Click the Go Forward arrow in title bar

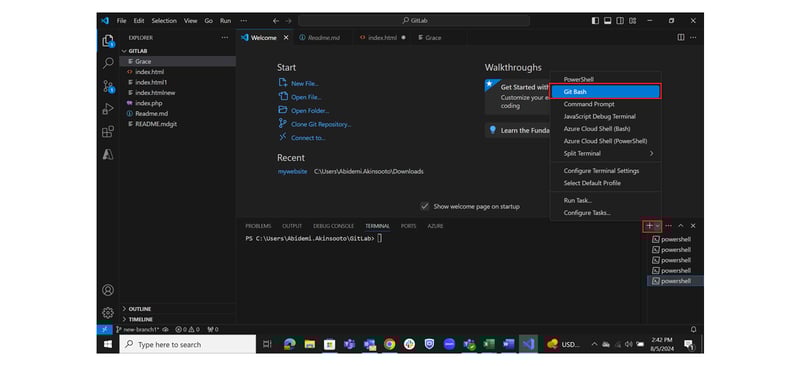pos(289,21)
